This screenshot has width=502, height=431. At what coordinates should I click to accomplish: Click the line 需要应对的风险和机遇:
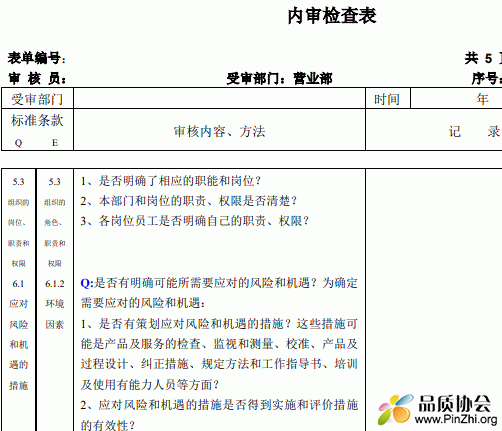pos(143,303)
